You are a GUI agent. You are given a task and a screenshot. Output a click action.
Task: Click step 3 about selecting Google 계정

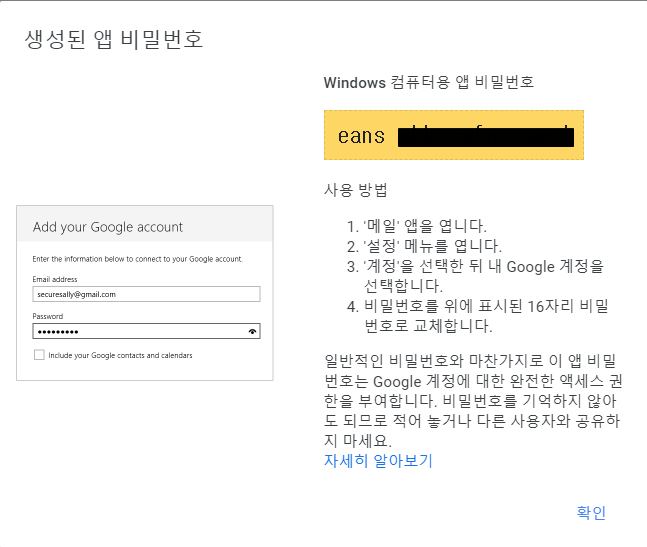[x=475, y=276]
